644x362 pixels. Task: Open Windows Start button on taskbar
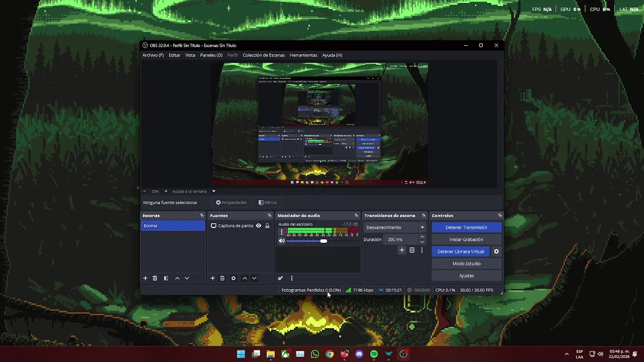(x=241, y=354)
